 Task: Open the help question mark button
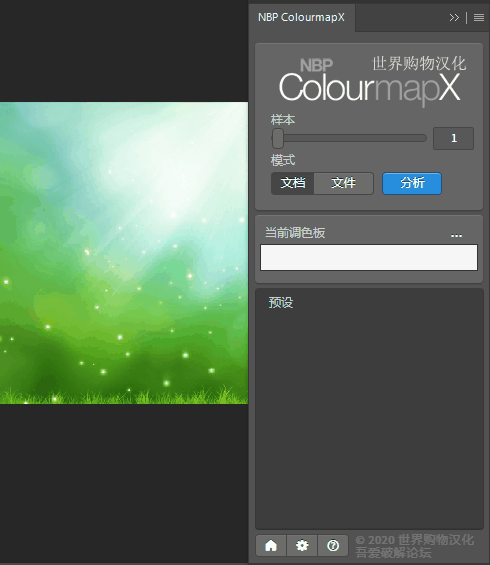tap(333, 545)
